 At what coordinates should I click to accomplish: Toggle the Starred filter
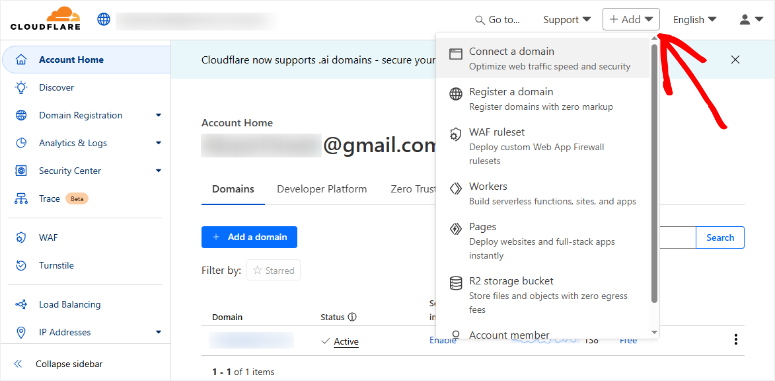pos(273,270)
